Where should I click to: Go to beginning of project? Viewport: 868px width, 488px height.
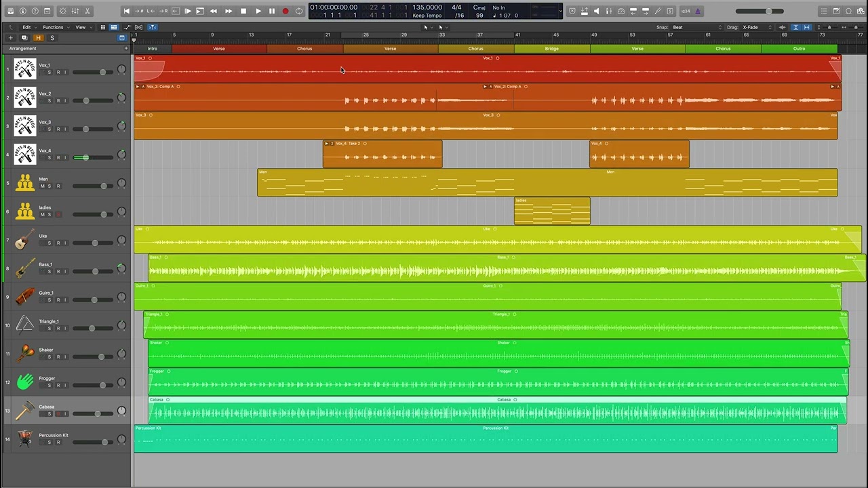pos(126,11)
